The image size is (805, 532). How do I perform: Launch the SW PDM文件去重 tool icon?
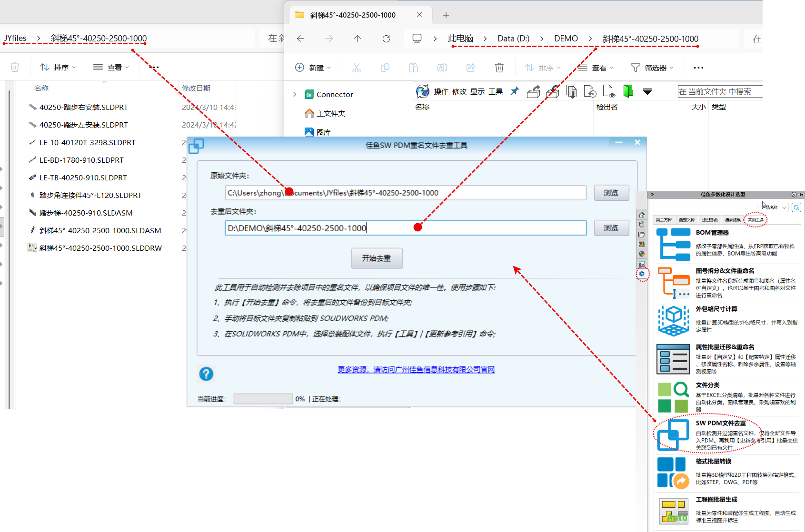[x=673, y=434]
